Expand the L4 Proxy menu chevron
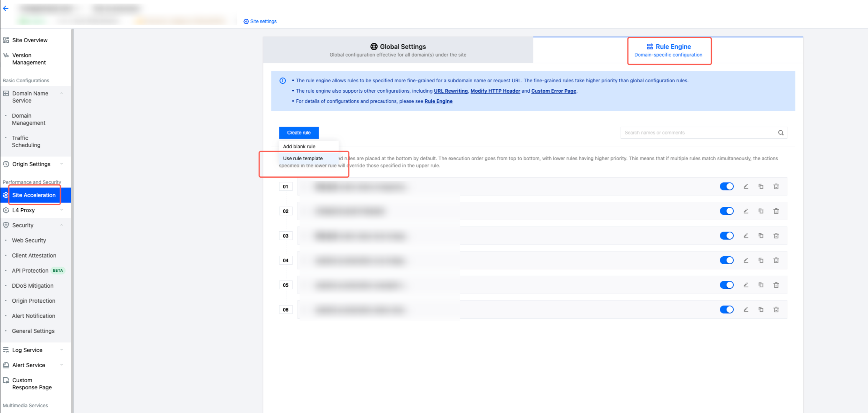The height and width of the screenshot is (413, 868). pos(62,210)
